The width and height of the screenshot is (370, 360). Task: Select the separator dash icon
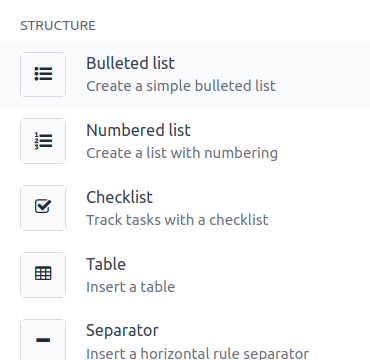point(43,340)
